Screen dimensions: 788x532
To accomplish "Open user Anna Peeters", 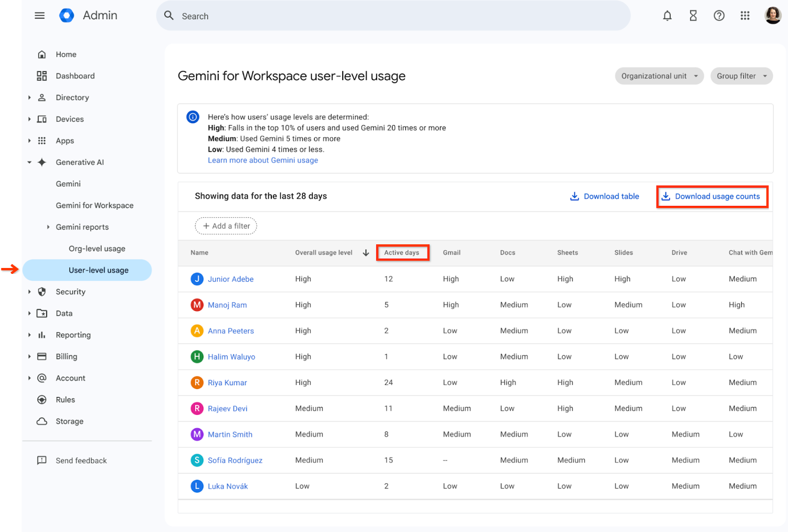I will click(x=230, y=331).
